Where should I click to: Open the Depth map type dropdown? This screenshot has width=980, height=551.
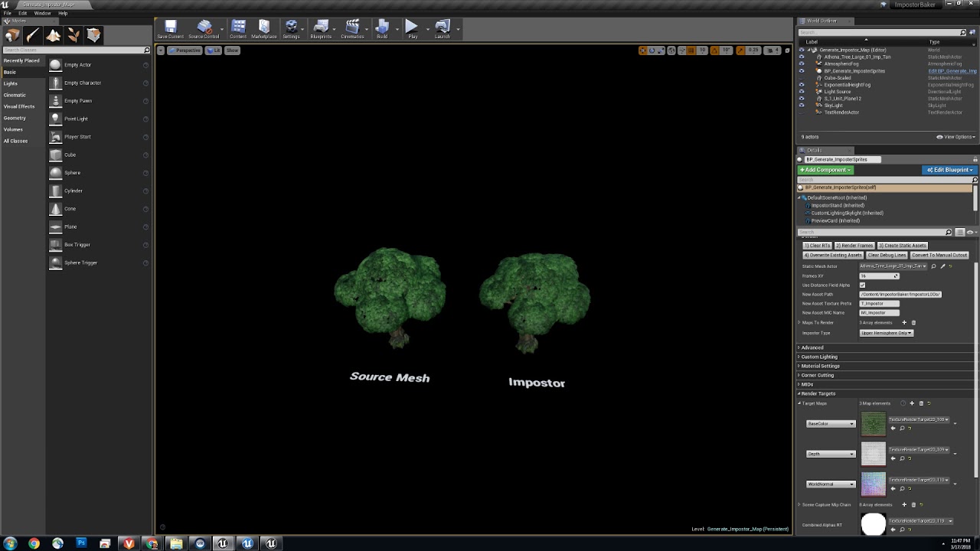[831, 454]
